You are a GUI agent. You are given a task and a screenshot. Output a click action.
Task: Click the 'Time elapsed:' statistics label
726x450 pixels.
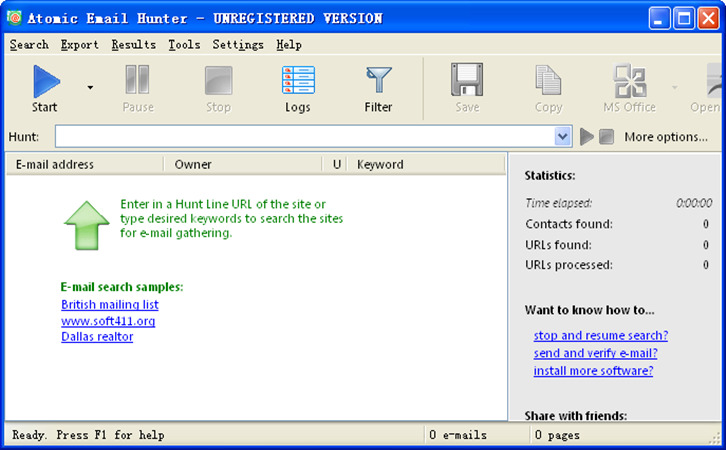tap(558, 203)
